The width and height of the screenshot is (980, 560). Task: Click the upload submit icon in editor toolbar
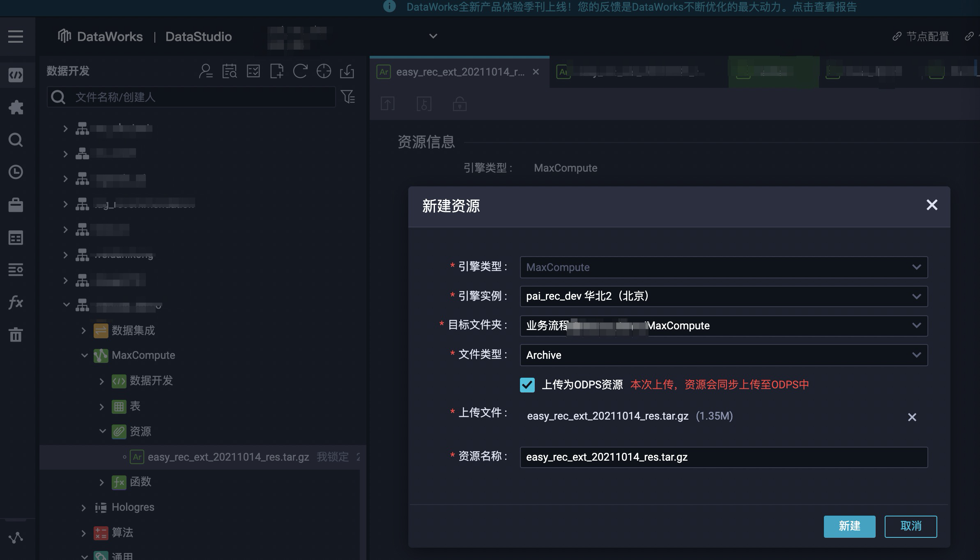click(387, 103)
